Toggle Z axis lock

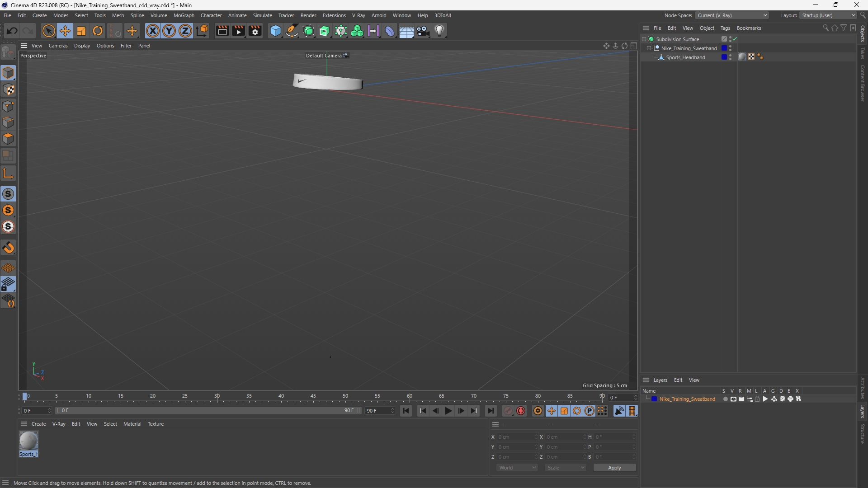[185, 31]
